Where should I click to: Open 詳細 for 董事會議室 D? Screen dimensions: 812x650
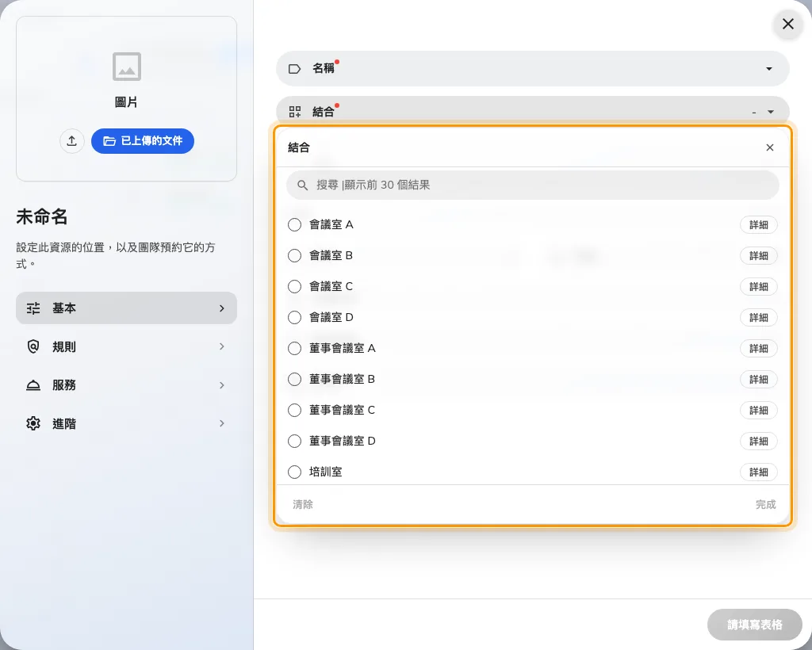click(x=759, y=441)
